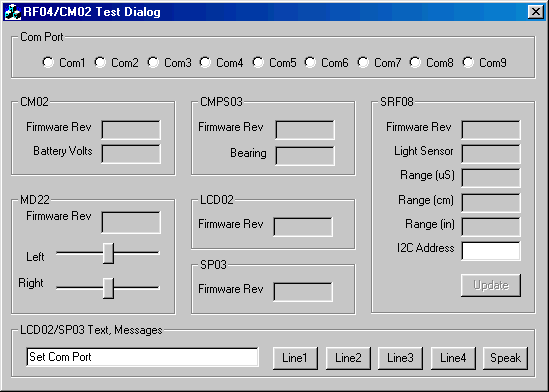The height and width of the screenshot is (392, 549).
Task: Click the MD22 Left slider thumb
Action: tap(109, 253)
